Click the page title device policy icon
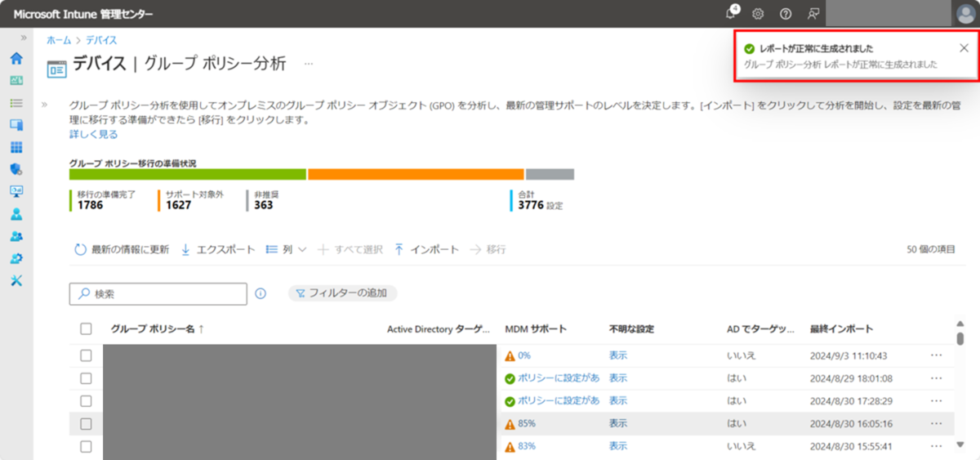The height and width of the screenshot is (460, 980). pyautogui.click(x=56, y=68)
